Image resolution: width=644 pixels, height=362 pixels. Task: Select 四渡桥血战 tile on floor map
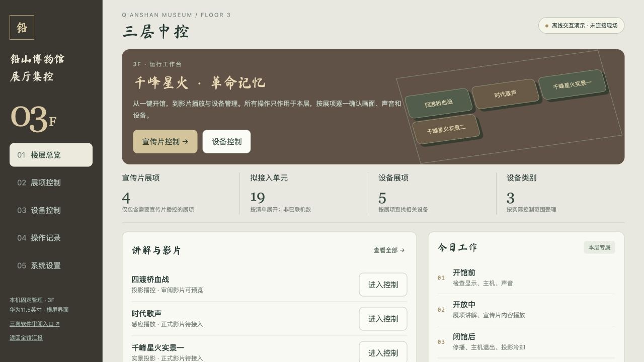click(x=439, y=103)
